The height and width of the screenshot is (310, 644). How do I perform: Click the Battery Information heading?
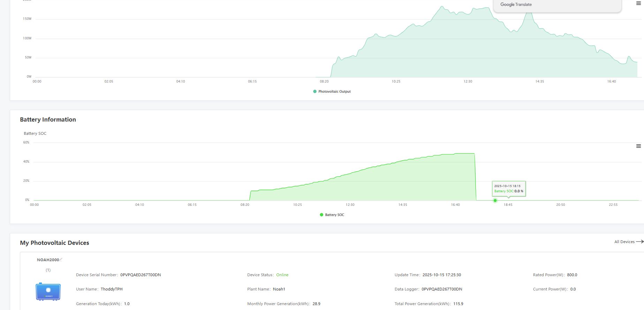pos(48,119)
